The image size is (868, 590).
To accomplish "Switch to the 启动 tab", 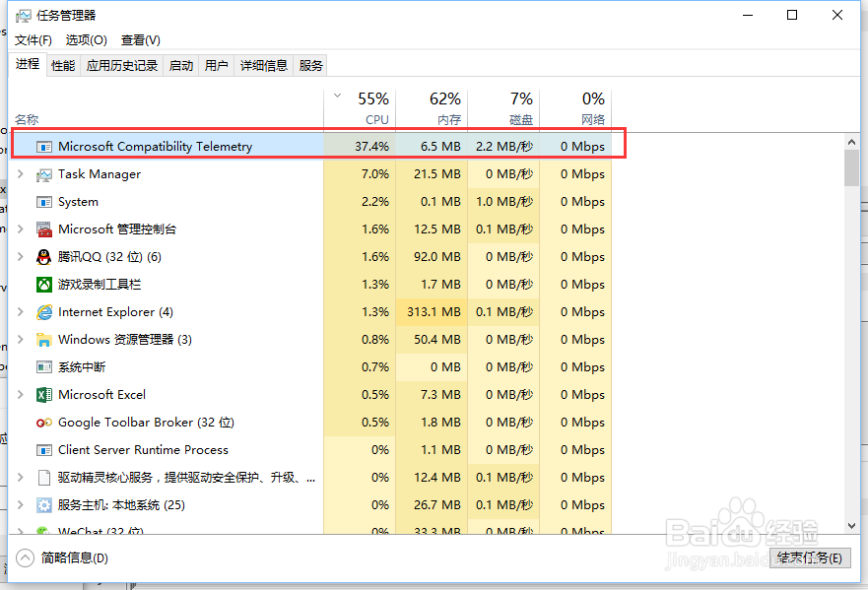I will coord(181,66).
